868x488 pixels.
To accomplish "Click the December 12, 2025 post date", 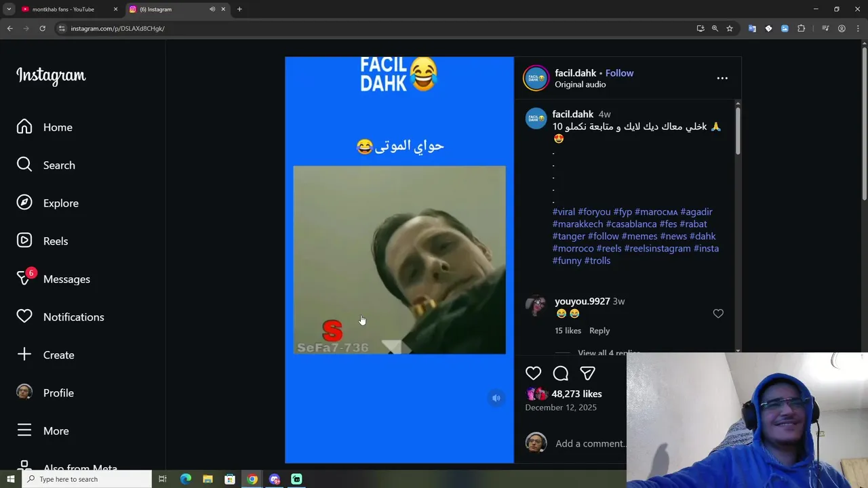I will 561,408.
